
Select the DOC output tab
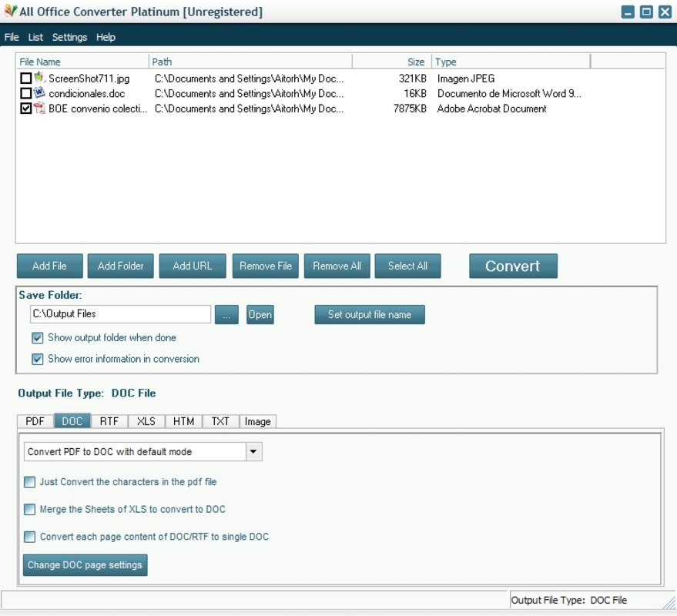pos(72,421)
